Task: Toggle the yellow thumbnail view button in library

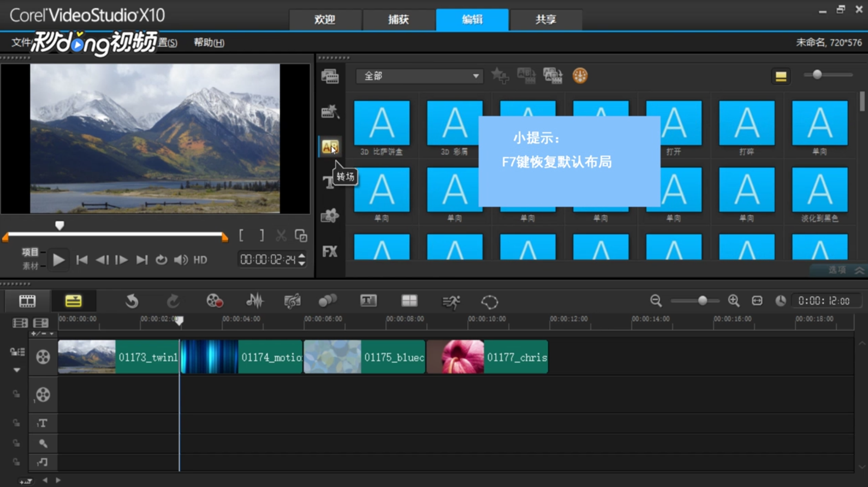Action: click(781, 76)
